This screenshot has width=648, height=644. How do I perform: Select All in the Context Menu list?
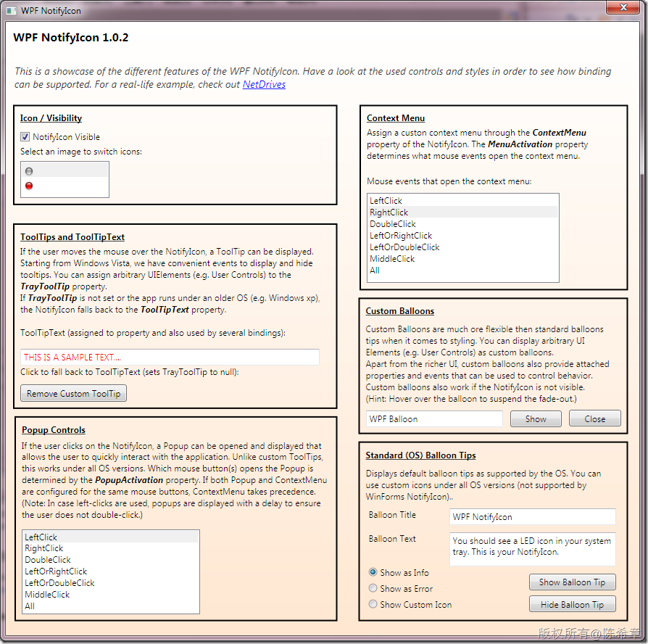pos(463,270)
